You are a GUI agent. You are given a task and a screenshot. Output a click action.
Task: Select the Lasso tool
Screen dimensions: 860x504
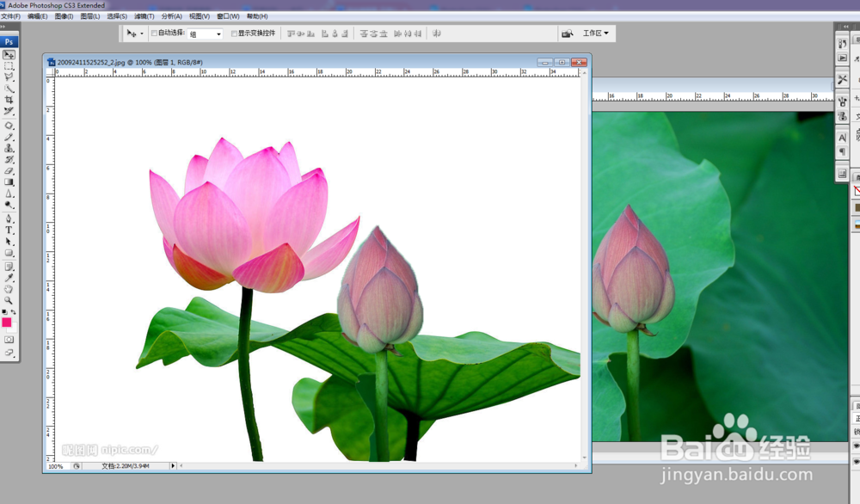click(x=9, y=77)
